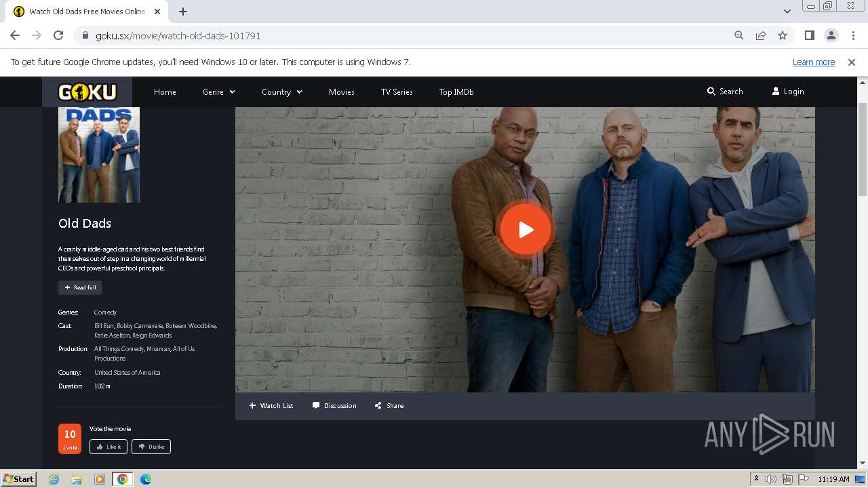The image size is (868, 488).
Task: View site information lock icon
Action: click(85, 36)
